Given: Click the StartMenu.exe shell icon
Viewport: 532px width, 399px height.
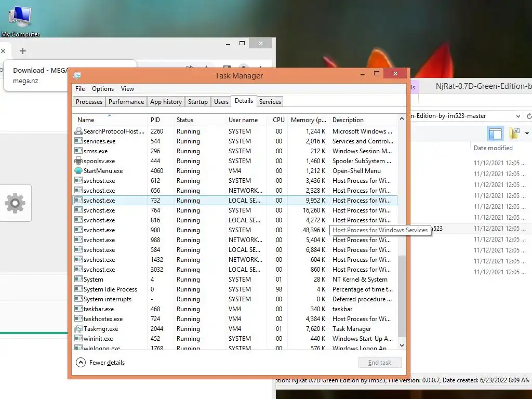Looking at the screenshot, I should 78,170.
